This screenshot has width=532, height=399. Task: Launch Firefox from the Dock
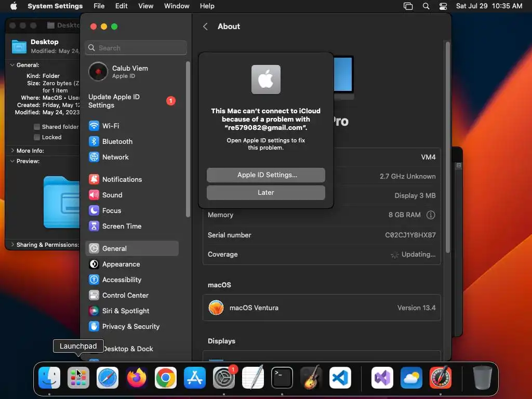click(137, 378)
